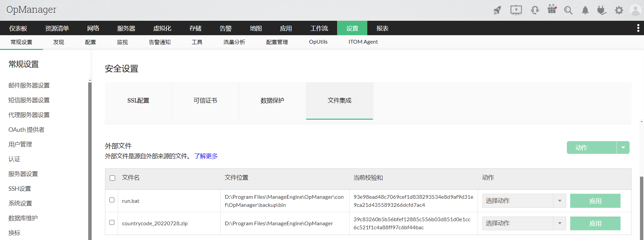Open the 地图 menu
The width and height of the screenshot is (644, 240).
click(x=256, y=28)
